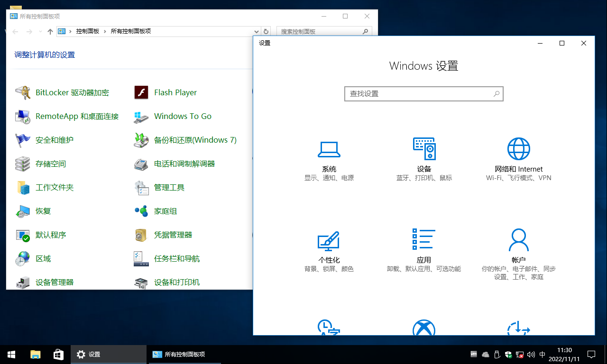The width and height of the screenshot is (607, 364).
Task: Click the 默认程序 icon
Action: point(23,235)
